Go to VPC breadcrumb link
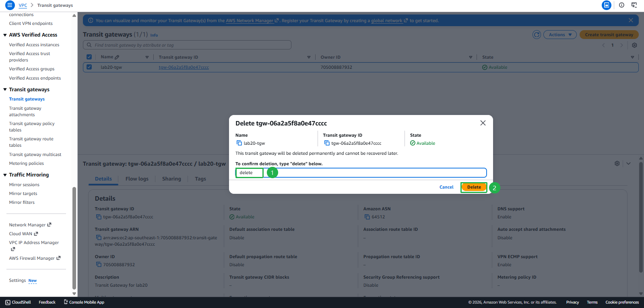The width and height of the screenshot is (644, 308). pos(23,5)
